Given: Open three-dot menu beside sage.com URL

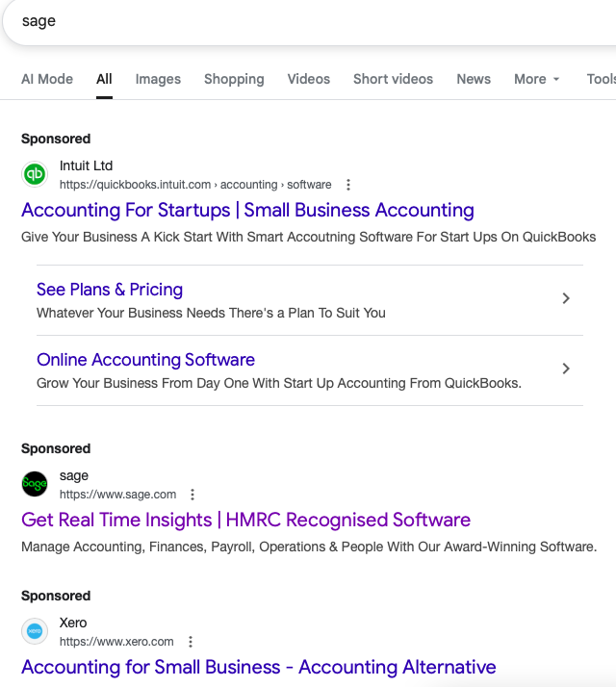Looking at the screenshot, I should [x=192, y=495].
